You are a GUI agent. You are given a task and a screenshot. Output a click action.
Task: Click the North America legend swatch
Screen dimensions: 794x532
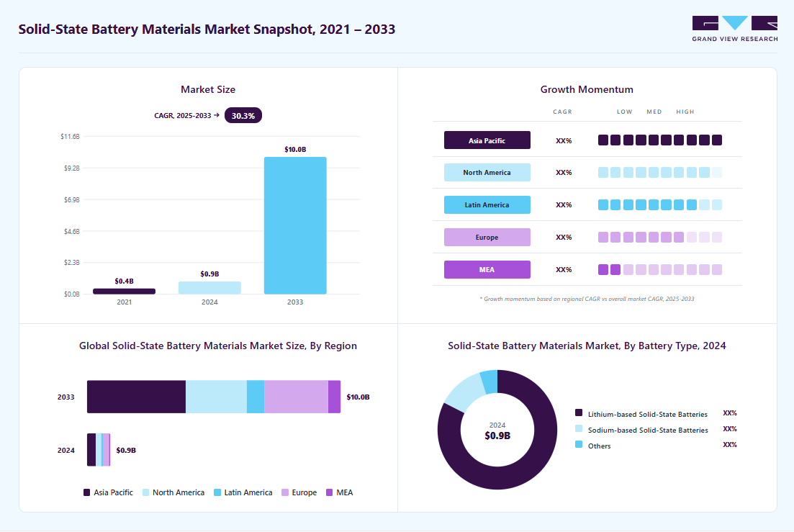coord(146,492)
